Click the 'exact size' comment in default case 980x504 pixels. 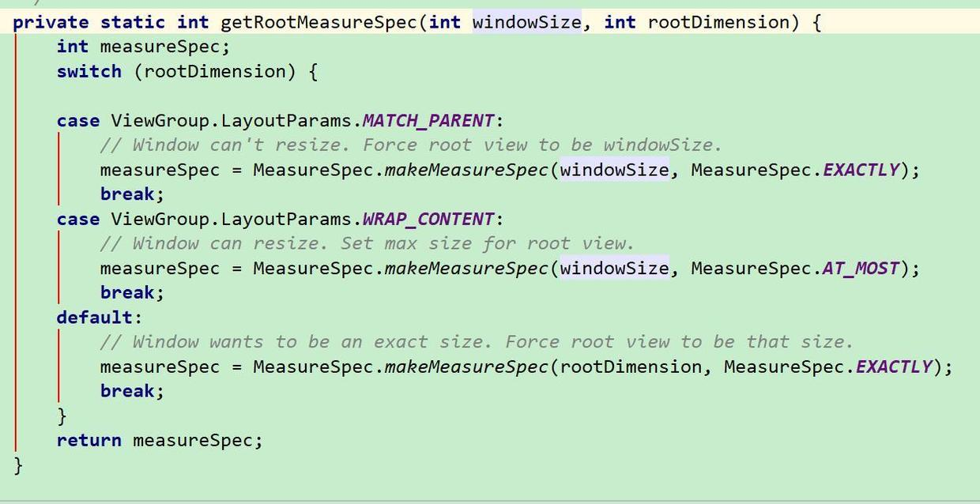[x=474, y=341]
